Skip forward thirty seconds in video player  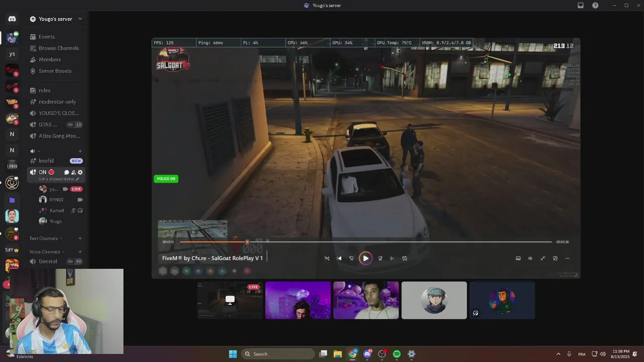[x=380, y=258]
